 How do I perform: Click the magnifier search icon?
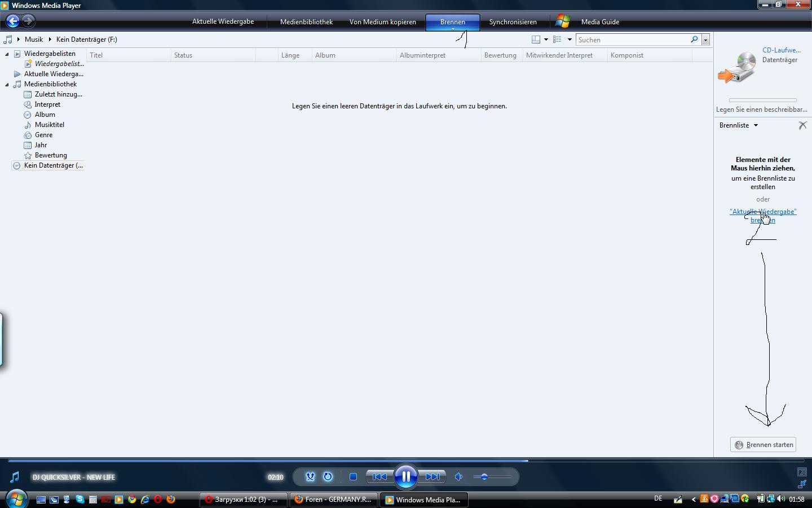695,40
